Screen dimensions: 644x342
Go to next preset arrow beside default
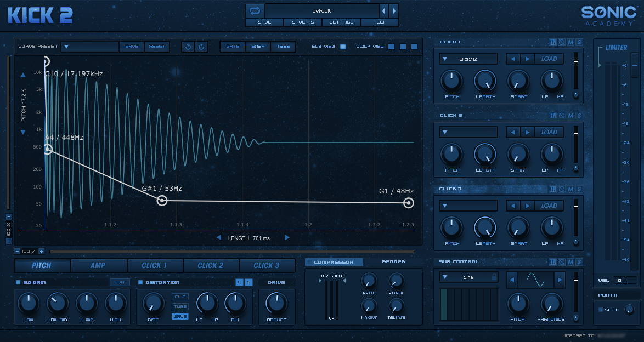pyautogui.click(x=394, y=10)
